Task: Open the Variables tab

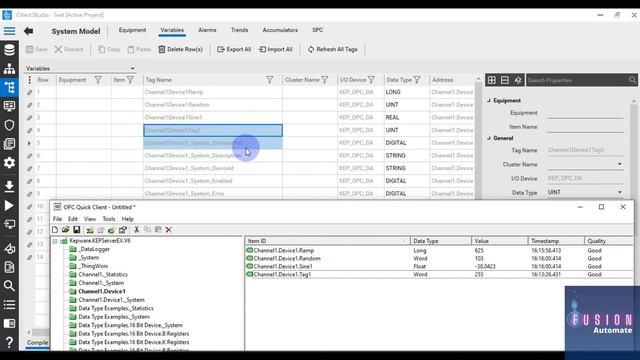Action: coord(172,30)
